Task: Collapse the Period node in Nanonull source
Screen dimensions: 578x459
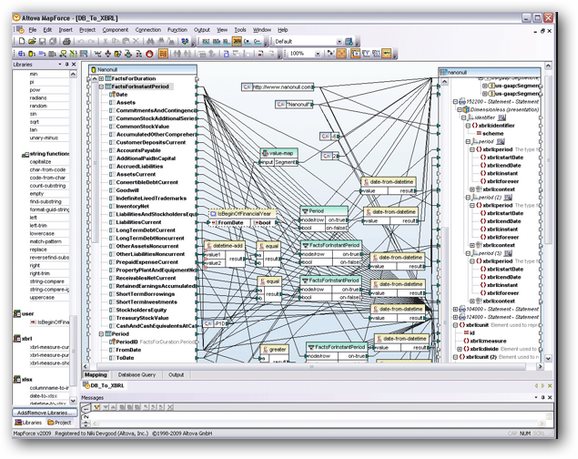Action: (x=101, y=334)
